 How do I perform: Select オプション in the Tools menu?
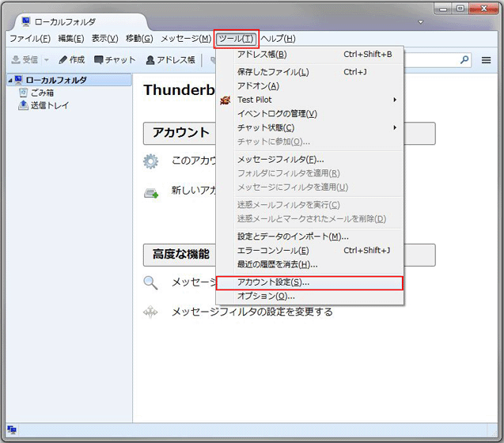pos(267,296)
